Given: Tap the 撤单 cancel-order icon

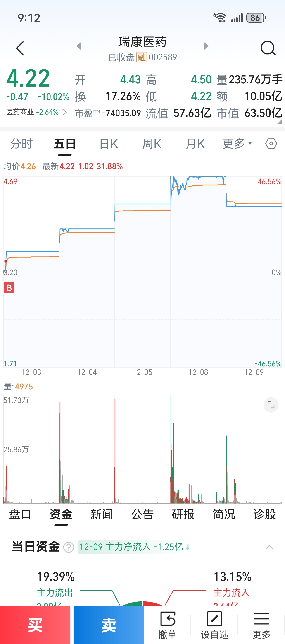Looking at the screenshot, I should (167, 619).
